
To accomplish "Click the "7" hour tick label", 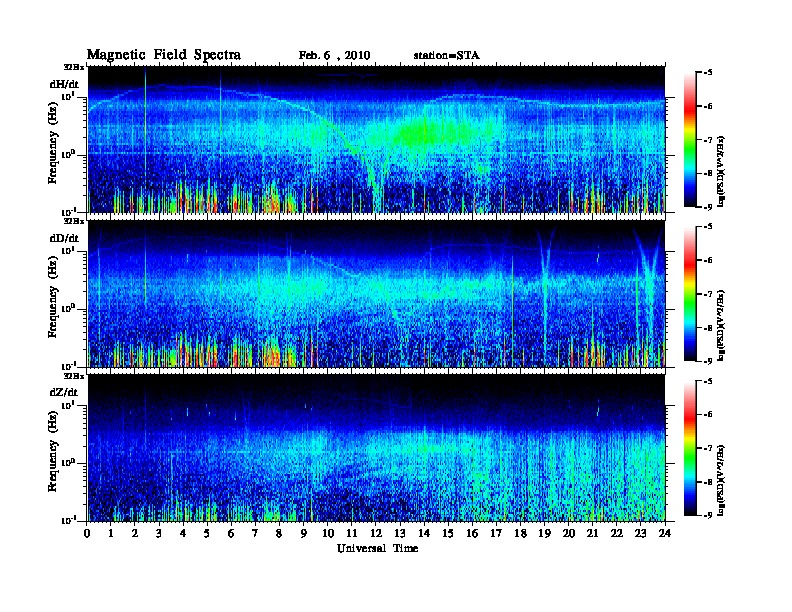I will coord(256,533).
